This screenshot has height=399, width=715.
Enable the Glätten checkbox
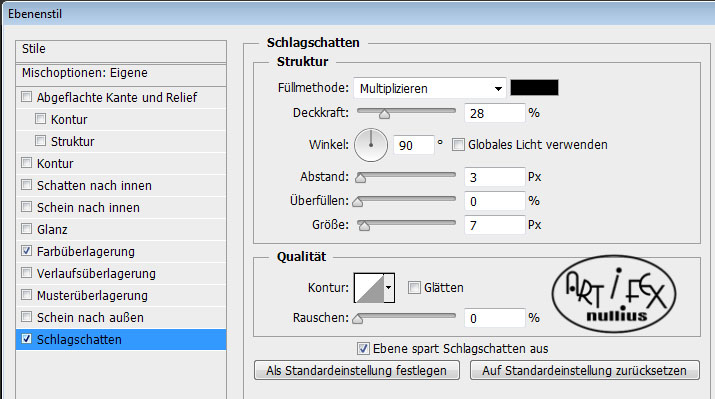414,287
